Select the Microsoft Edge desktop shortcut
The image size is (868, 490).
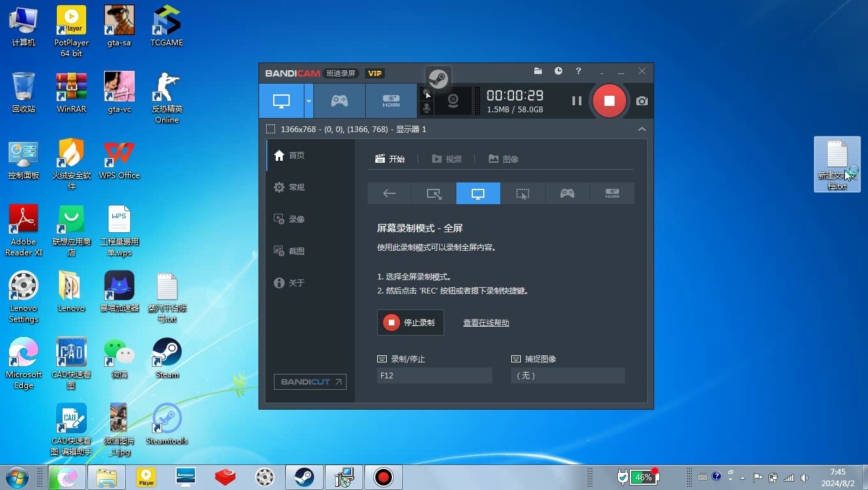point(24,363)
